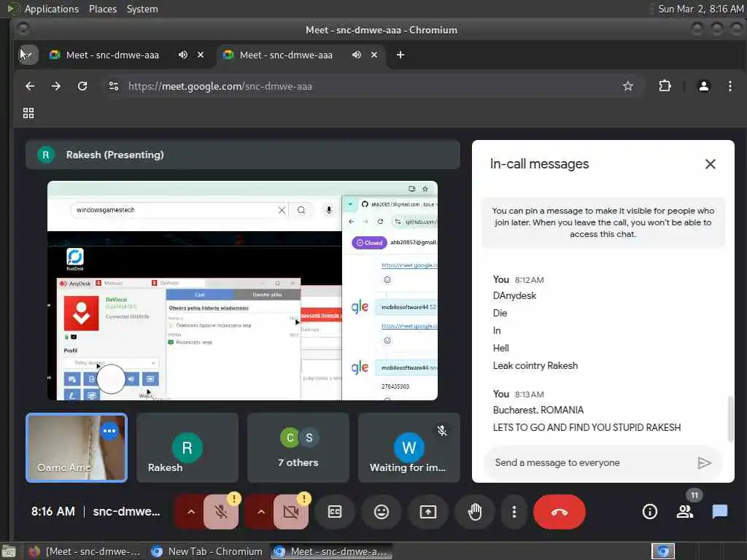Close the In-call messages panel
The height and width of the screenshot is (560, 747).
click(x=711, y=164)
